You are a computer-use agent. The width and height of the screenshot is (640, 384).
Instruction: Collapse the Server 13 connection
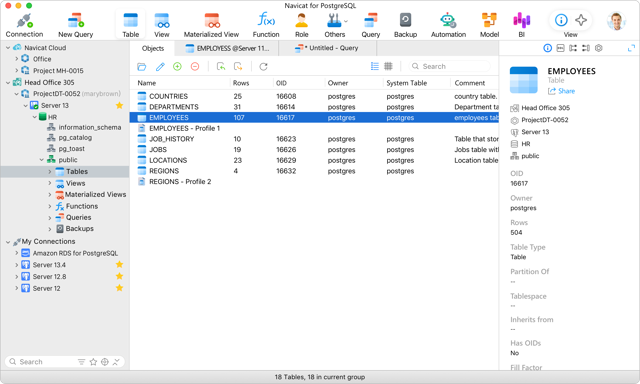coord(25,105)
